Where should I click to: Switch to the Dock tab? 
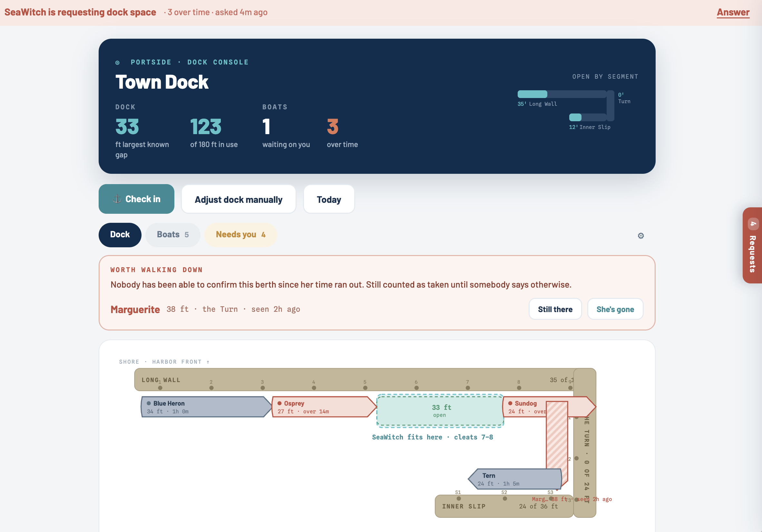pyautogui.click(x=120, y=235)
